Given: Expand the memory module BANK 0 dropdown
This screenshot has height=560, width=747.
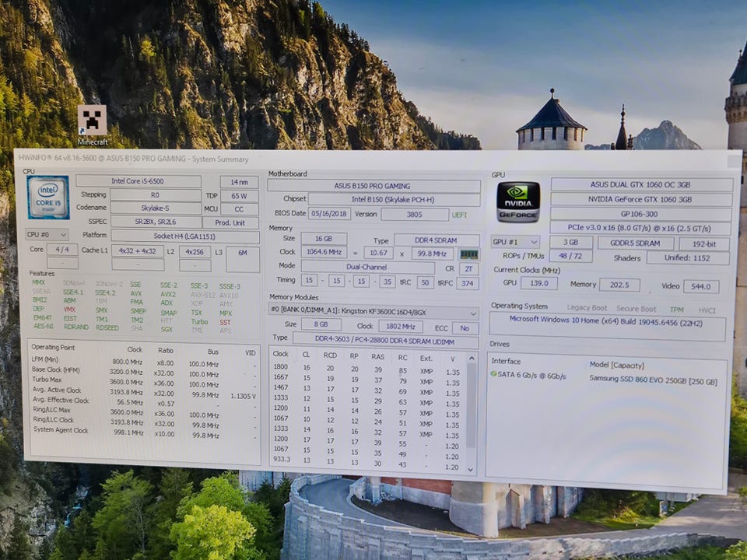Looking at the screenshot, I should 373,313.
